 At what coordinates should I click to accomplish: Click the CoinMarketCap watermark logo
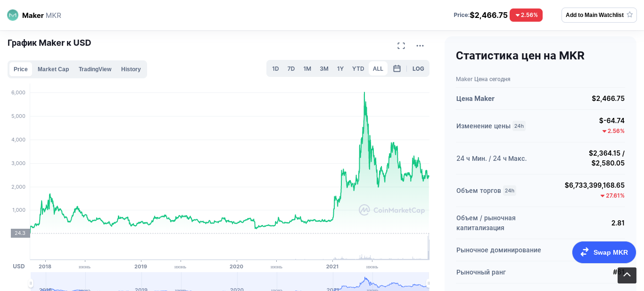pos(392,210)
